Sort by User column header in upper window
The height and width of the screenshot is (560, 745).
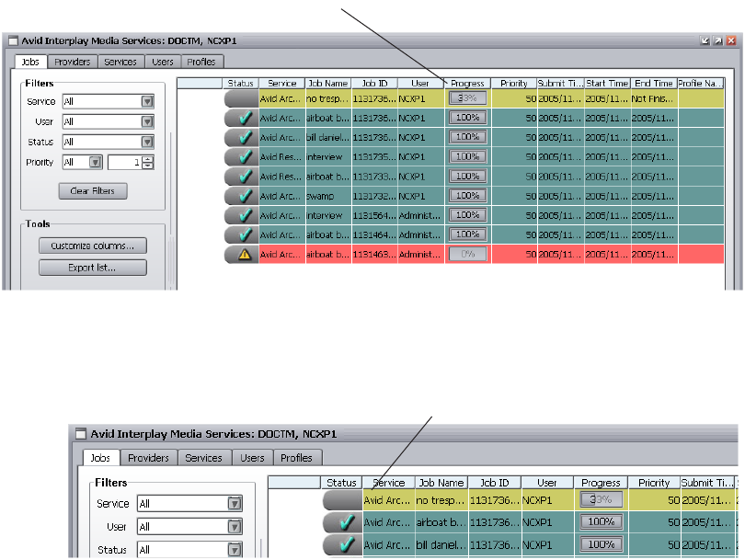(420, 83)
